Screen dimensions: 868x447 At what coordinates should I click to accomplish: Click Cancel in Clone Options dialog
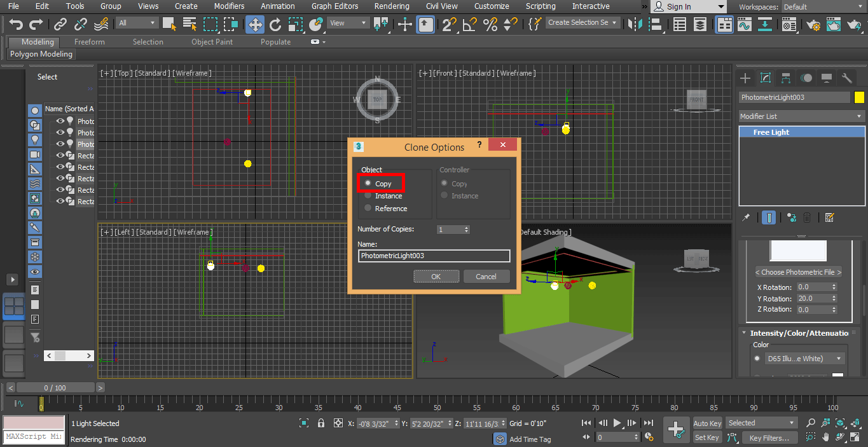click(x=486, y=277)
